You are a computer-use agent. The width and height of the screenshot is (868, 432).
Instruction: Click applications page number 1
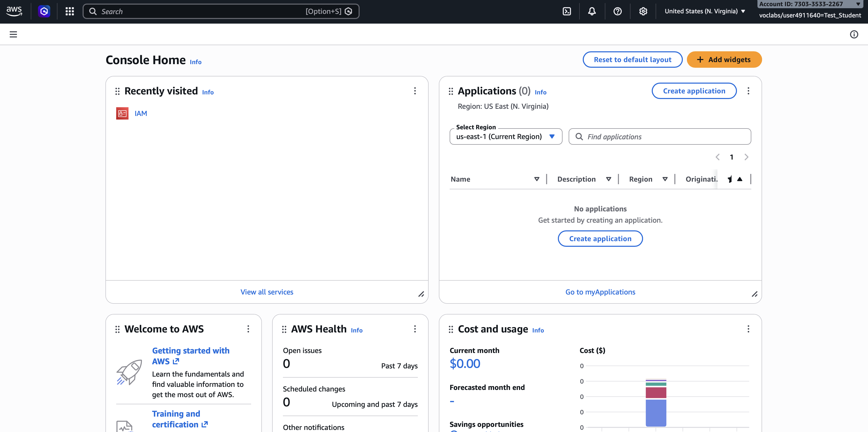[732, 157]
